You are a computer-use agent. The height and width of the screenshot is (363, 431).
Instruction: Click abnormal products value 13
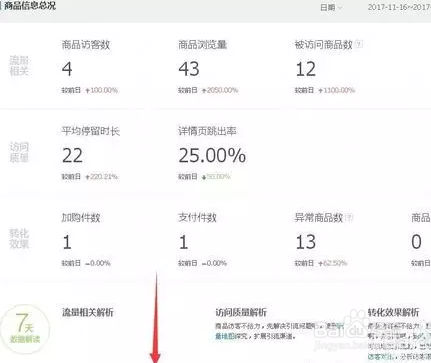pyautogui.click(x=306, y=242)
